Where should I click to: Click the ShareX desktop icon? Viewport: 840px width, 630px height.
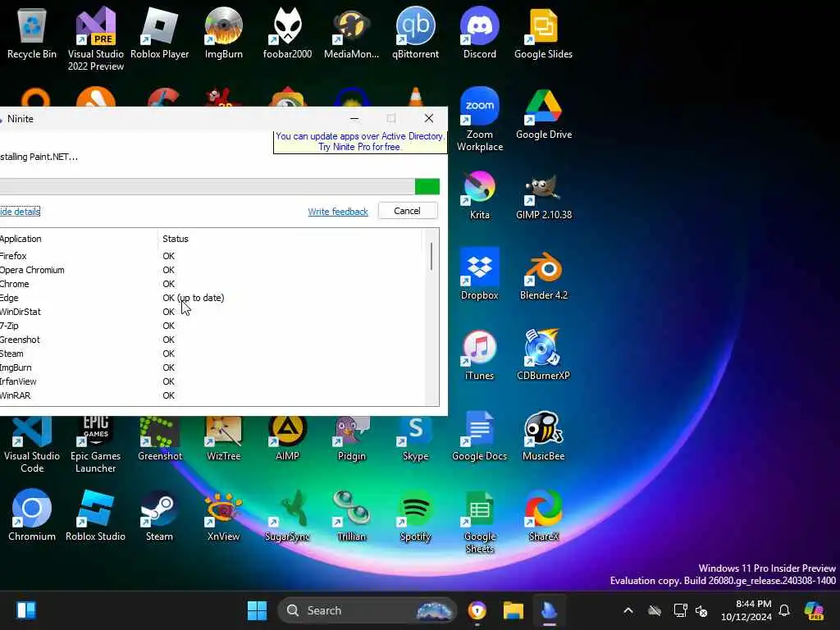tap(543, 515)
